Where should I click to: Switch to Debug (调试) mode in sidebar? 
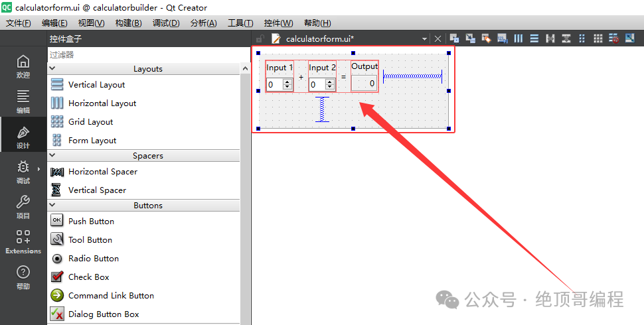click(x=23, y=172)
